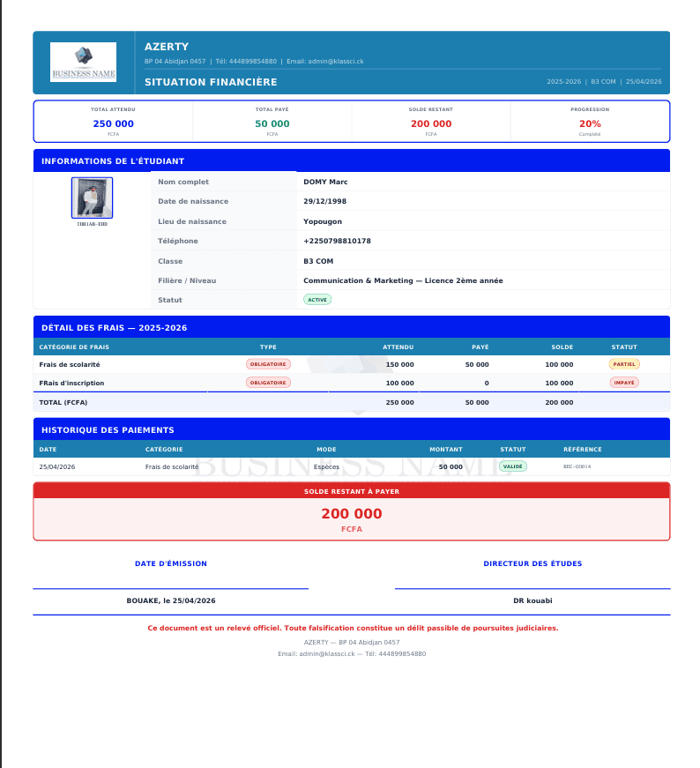Select the header date 25/04/2026
Screen dimensions: 700x768
click(x=644, y=82)
